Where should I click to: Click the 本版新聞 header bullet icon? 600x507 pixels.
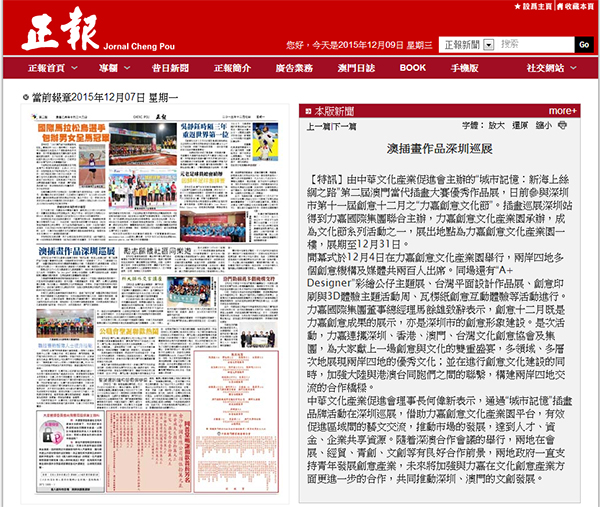tap(308, 111)
